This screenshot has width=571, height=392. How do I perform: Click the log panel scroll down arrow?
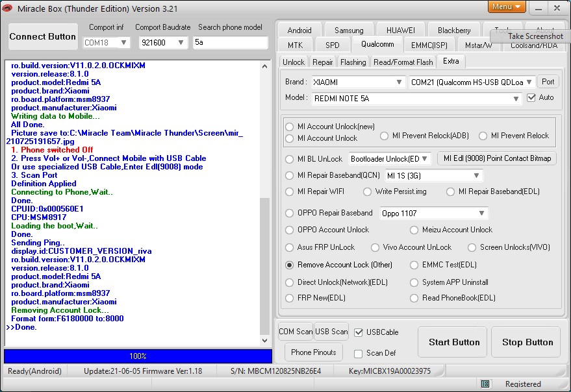(265, 341)
